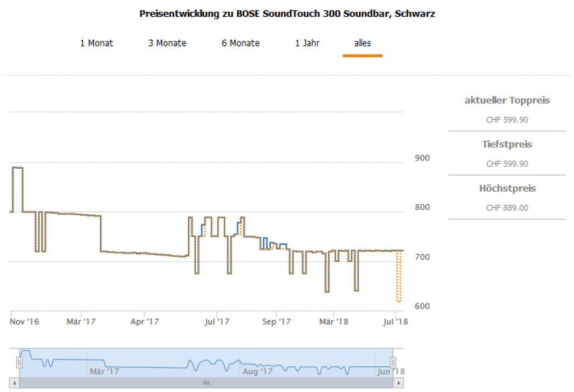Screen dimensions: 574x392
Task: Show the 6 Monate price history
Action: (x=240, y=43)
